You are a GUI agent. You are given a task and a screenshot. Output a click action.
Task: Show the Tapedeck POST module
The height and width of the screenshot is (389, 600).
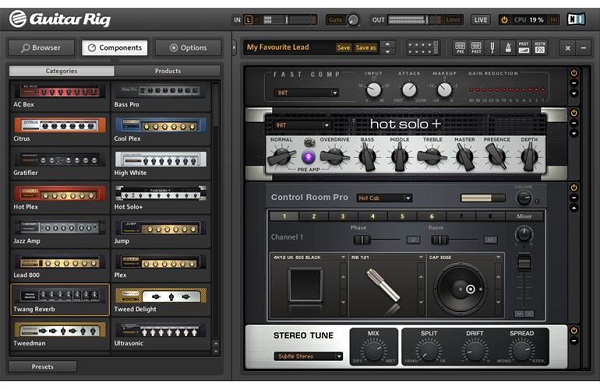(x=476, y=48)
